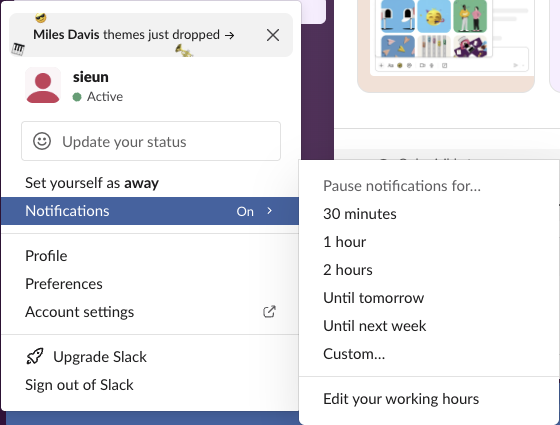Pause notifications for 30 minutes
Image resolution: width=560 pixels, height=425 pixels.
429,214
